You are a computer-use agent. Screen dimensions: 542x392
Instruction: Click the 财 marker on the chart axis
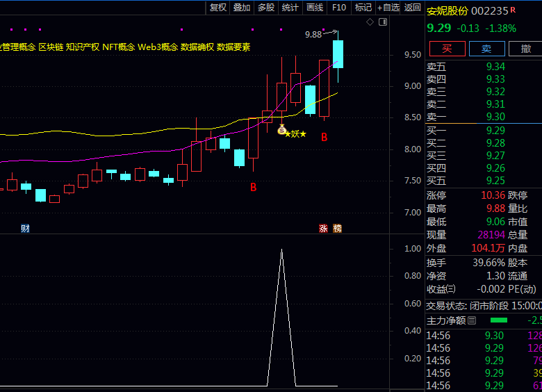25,229
